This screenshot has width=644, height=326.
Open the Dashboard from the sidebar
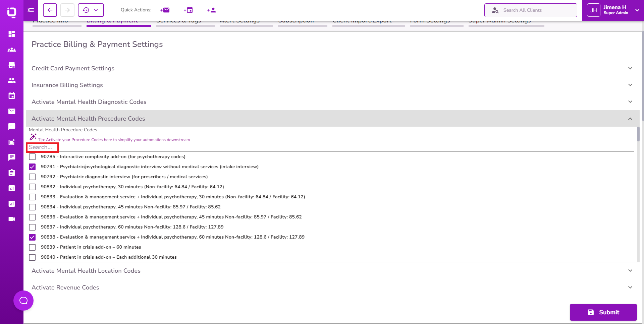[x=12, y=34]
